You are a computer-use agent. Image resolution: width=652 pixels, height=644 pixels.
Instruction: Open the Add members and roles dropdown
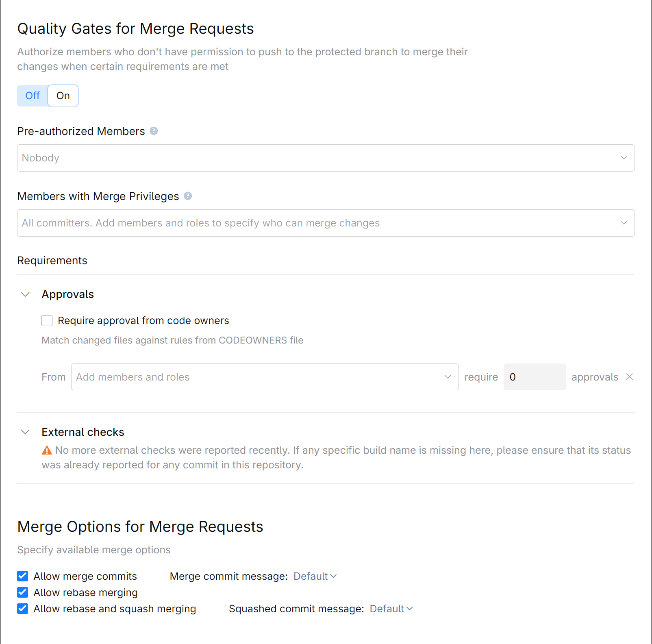pos(265,377)
